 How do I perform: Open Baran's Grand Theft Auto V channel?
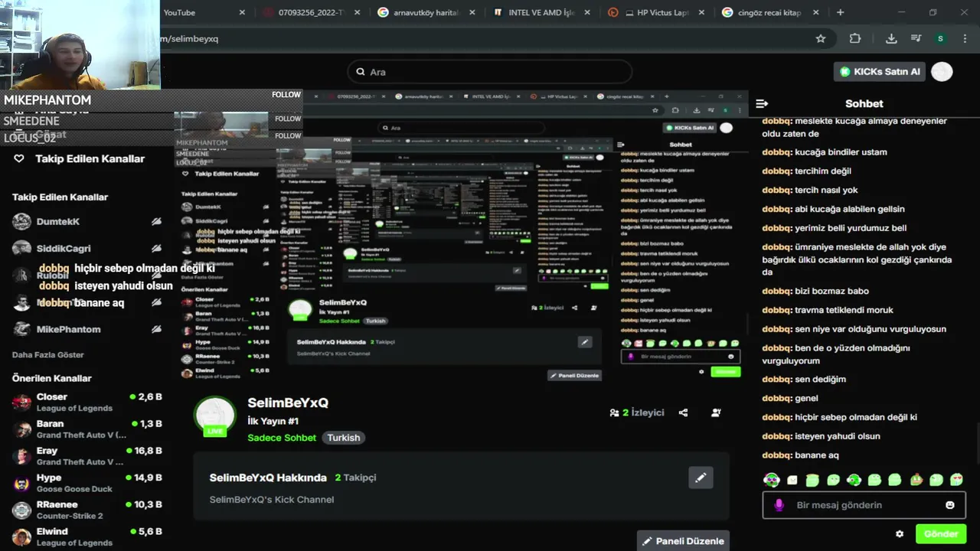88,429
